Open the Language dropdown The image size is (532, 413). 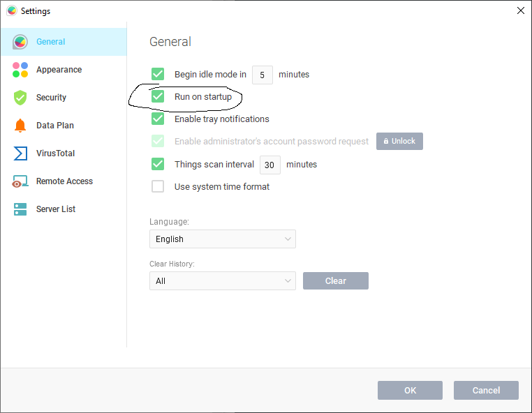point(222,239)
